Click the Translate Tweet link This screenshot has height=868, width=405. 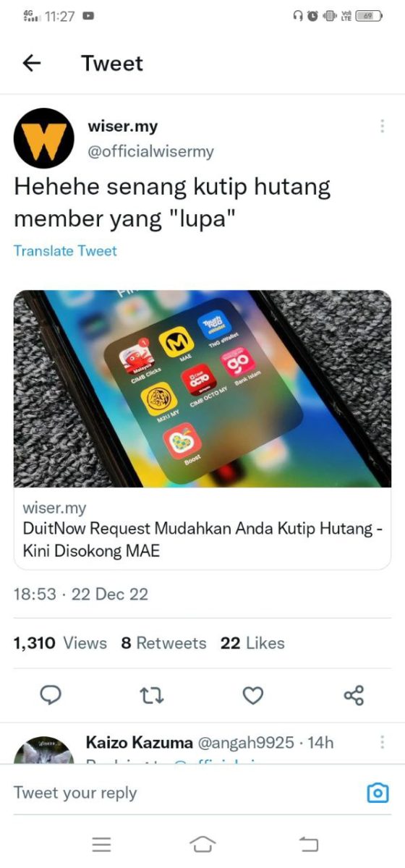point(65,251)
